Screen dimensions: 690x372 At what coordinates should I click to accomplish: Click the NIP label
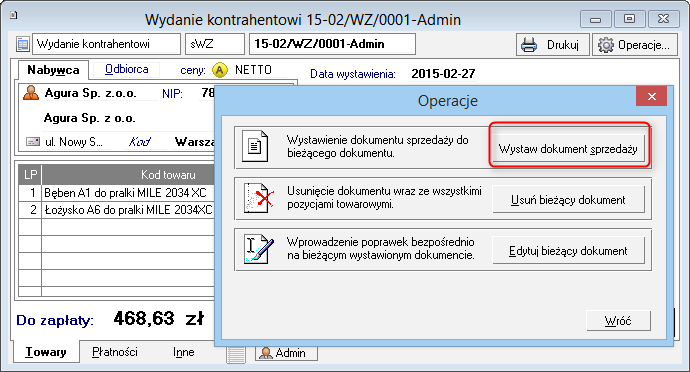click(172, 93)
